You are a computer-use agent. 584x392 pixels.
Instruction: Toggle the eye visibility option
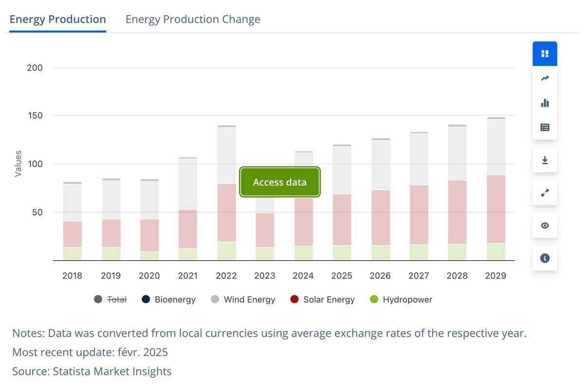coord(544,225)
